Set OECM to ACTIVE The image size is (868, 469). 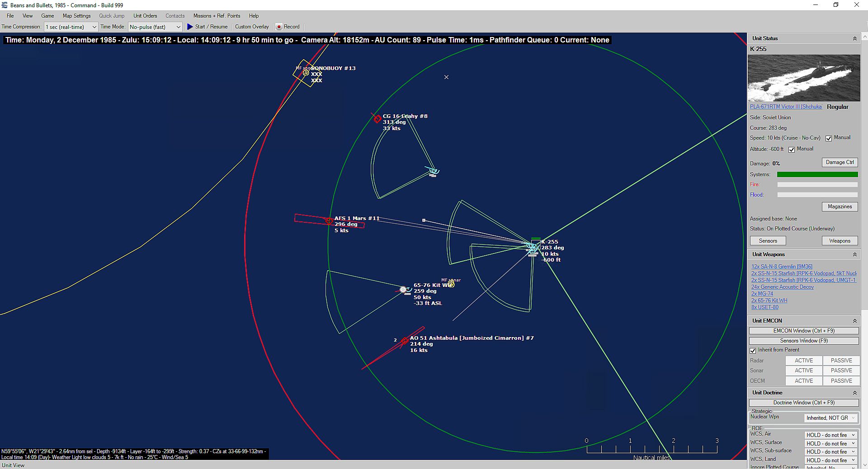(x=804, y=381)
